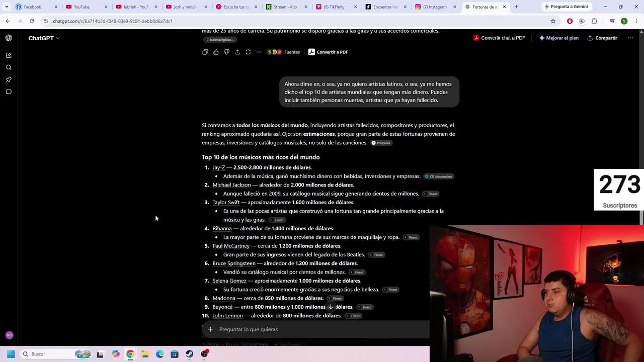Open the CU Independent source chip
Screen dimensions: 644x362
pos(439,176)
